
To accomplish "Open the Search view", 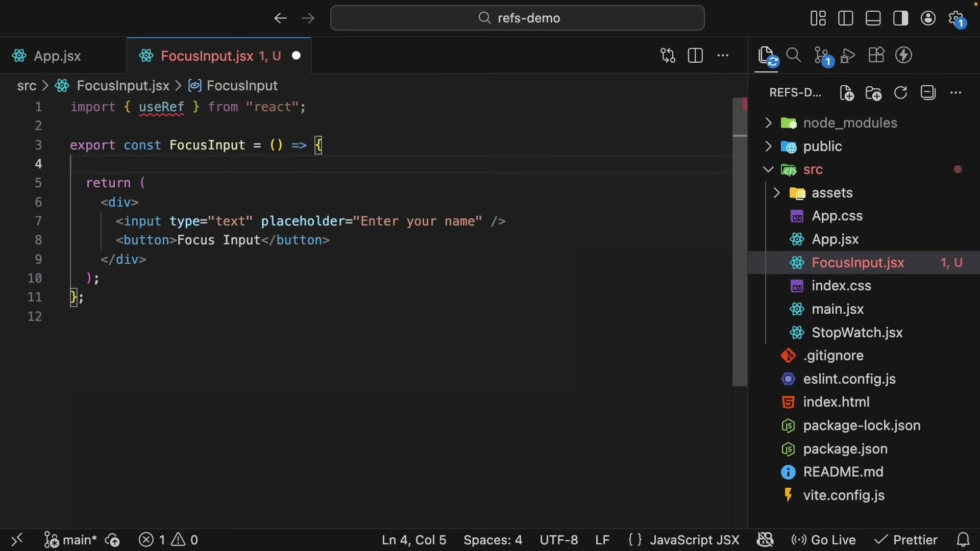I will click(794, 55).
